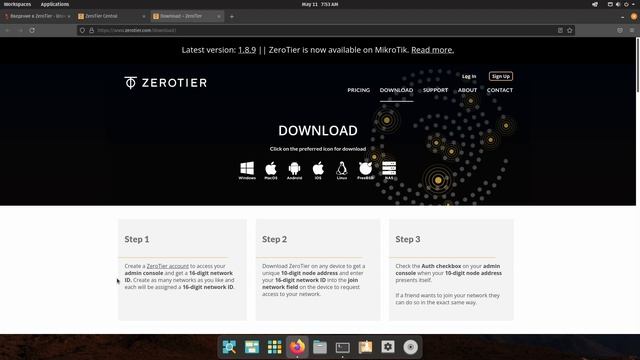The image size is (640, 360).
Task: Open the SUPPORT navigation item
Action: point(435,90)
